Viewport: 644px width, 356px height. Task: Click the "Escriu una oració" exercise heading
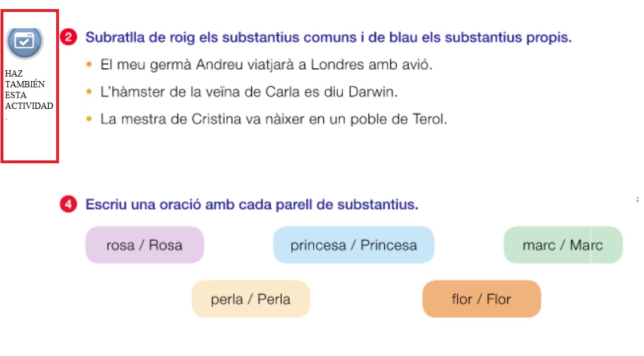point(251,205)
